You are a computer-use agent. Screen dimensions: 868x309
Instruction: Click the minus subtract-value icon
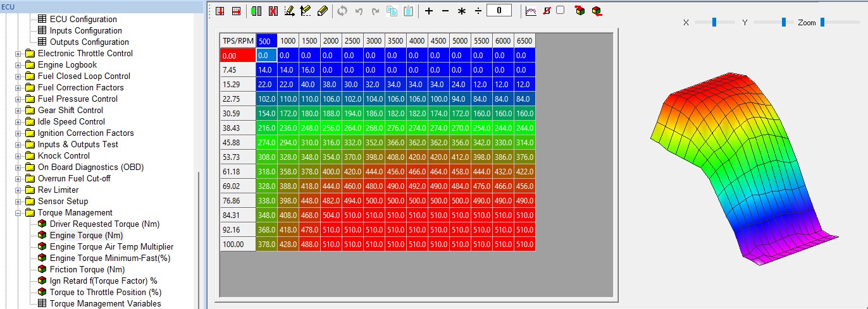click(x=445, y=11)
